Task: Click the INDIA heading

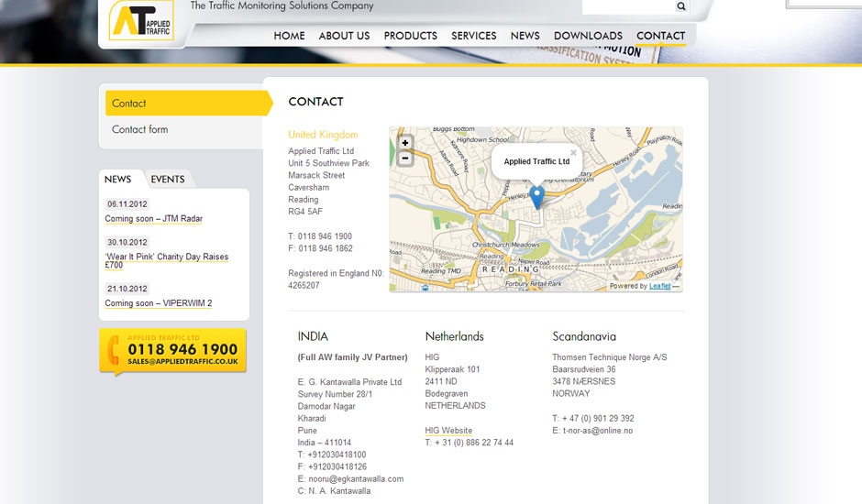Action: click(x=313, y=336)
